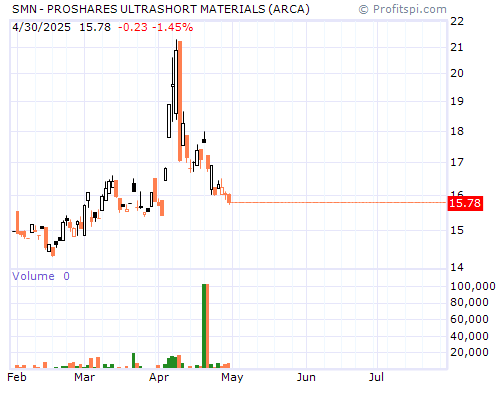Click the 20 price axis label
500x400 pixels.
[457, 73]
